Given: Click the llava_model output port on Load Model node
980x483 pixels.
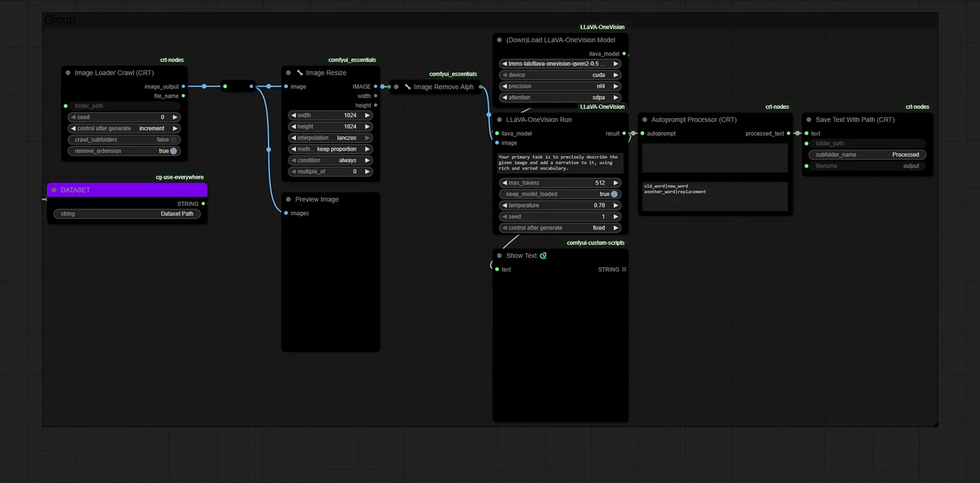Looking at the screenshot, I should click(x=624, y=54).
